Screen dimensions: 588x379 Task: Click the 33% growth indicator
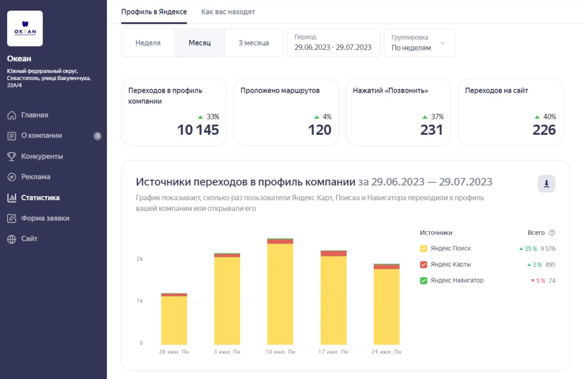point(209,117)
